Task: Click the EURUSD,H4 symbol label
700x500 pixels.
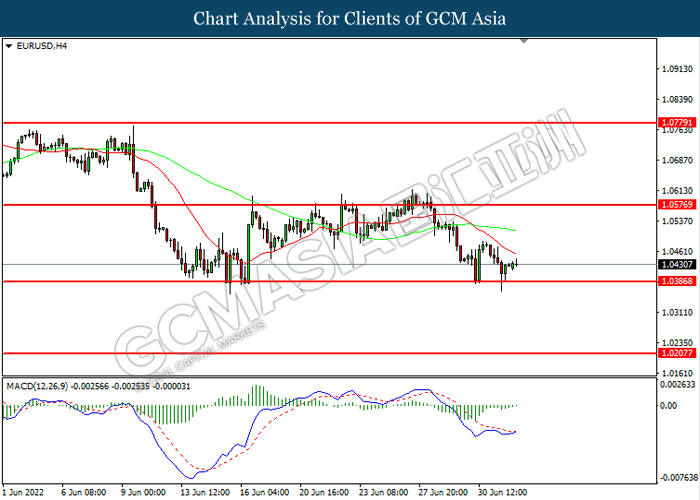Action: pyautogui.click(x=42, y=46)
